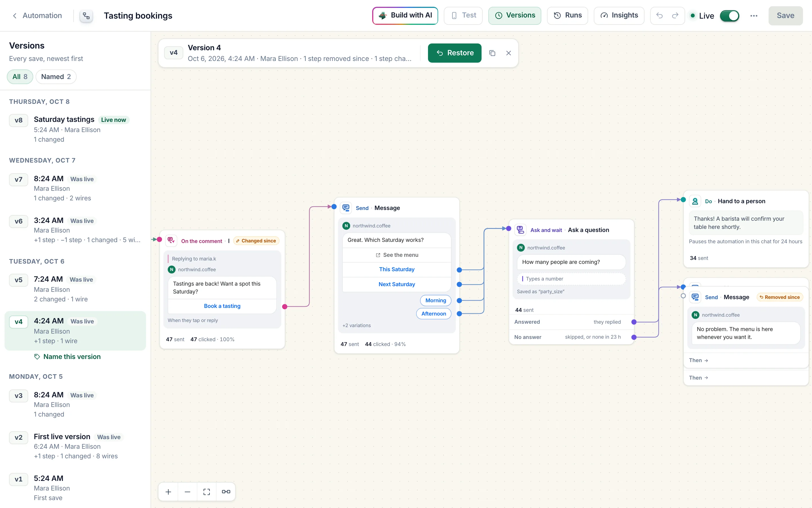Screen dimensions: 812x508
Task: Open Build with AI
Action: click(405, 16)
